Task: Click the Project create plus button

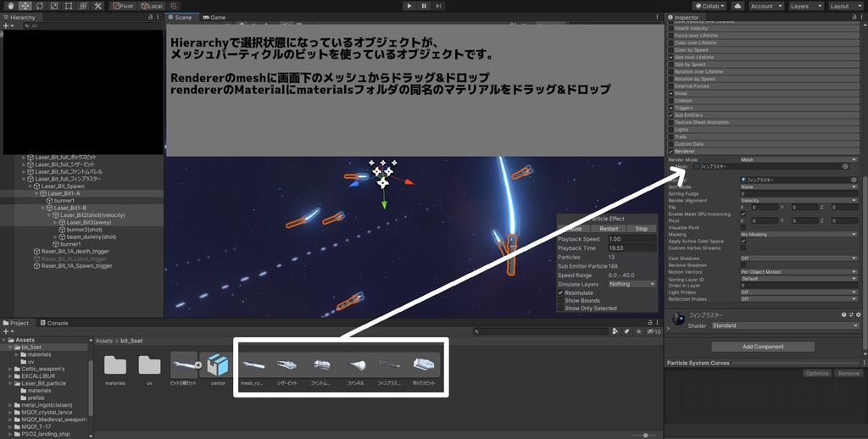Action: coord(6,331)
